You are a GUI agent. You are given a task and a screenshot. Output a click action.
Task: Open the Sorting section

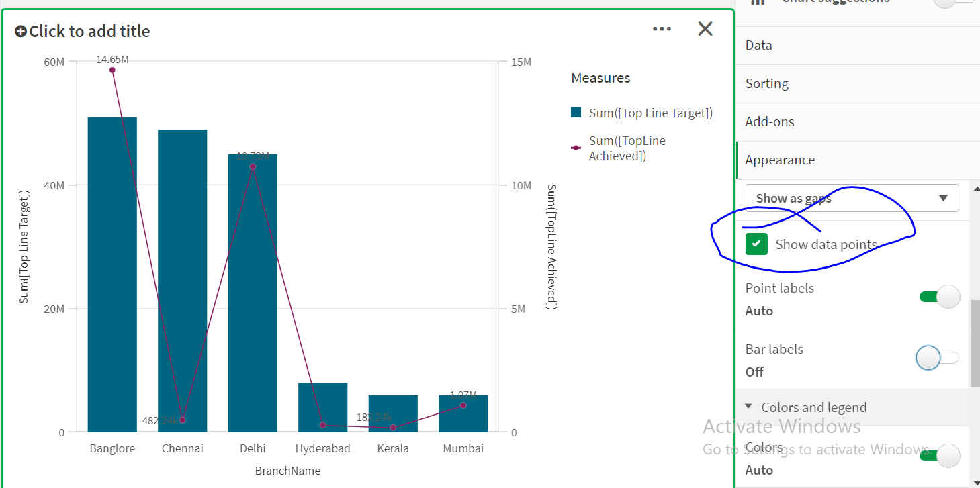coord(767,83)
